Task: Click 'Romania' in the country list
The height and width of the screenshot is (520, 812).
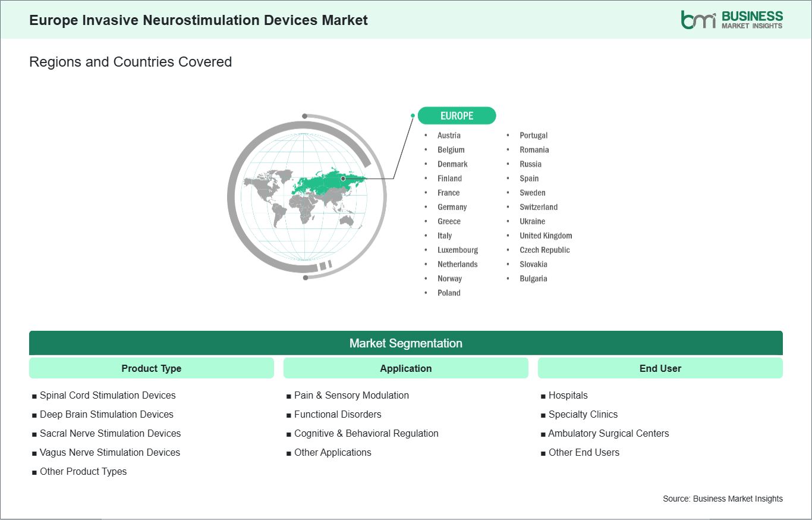Action: point(534,150)
